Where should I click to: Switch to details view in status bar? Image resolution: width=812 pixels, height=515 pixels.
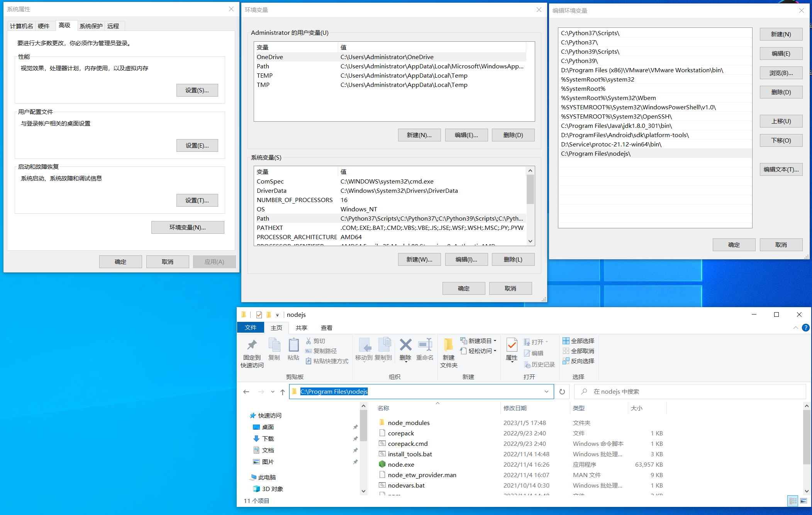[793, 501]
